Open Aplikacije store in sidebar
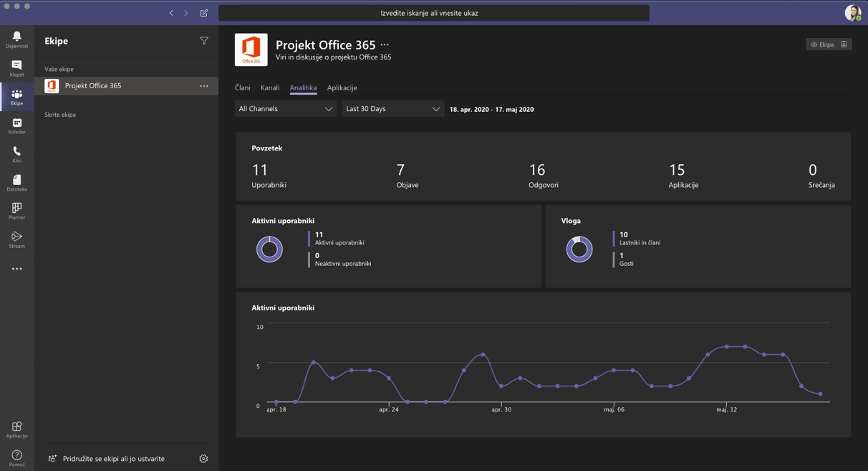868x471 pixels. coord(16,430)
